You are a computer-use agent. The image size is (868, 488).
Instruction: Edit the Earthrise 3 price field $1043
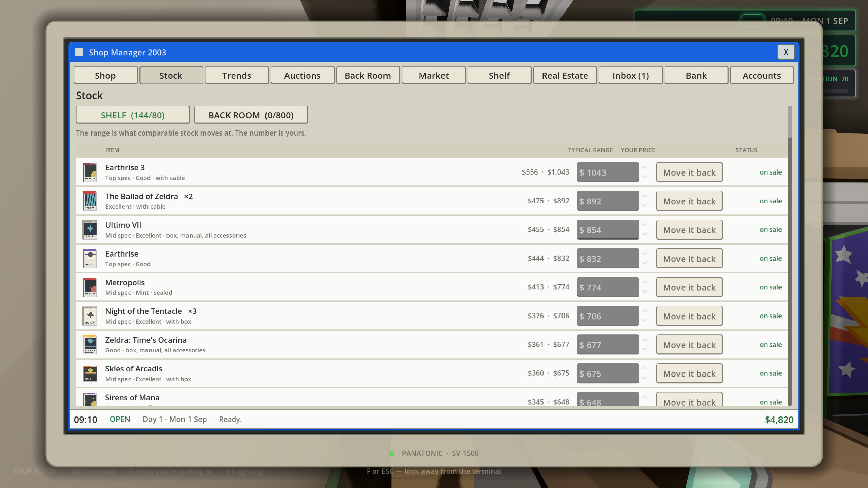pyautogui.click(x=608, y=172)
